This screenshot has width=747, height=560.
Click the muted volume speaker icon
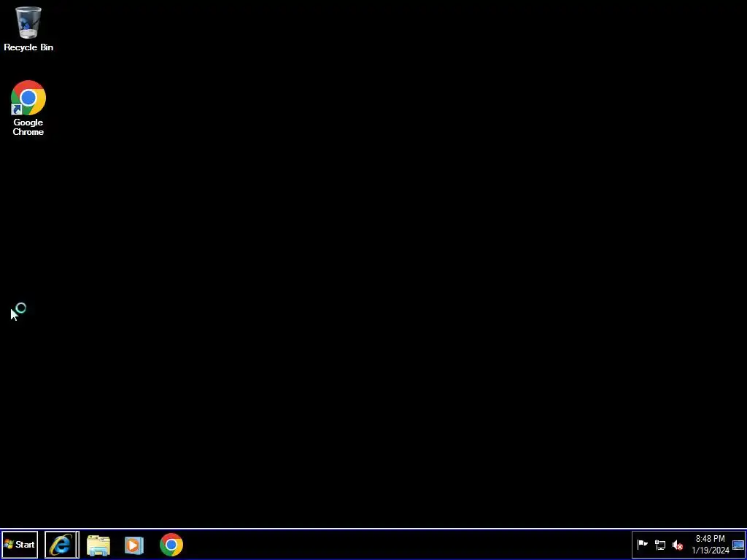pos(678,545)
